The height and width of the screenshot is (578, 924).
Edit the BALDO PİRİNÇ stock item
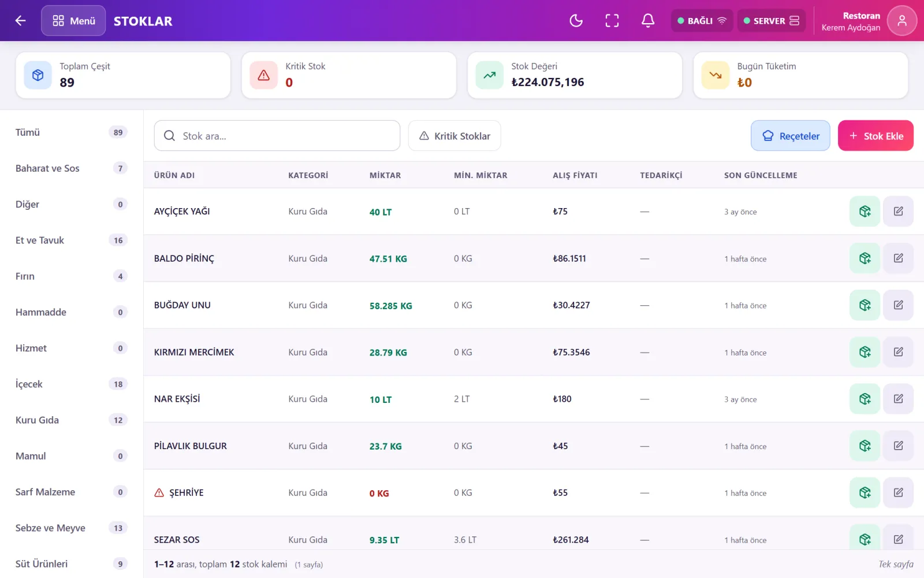tap(898, 258)
